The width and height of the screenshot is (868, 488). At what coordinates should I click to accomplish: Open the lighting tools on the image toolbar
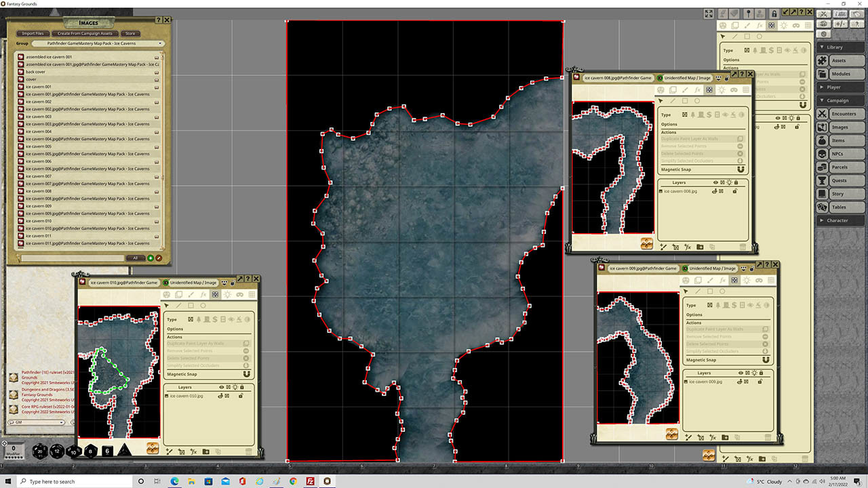pyautogui.click(x=228, y=293)
